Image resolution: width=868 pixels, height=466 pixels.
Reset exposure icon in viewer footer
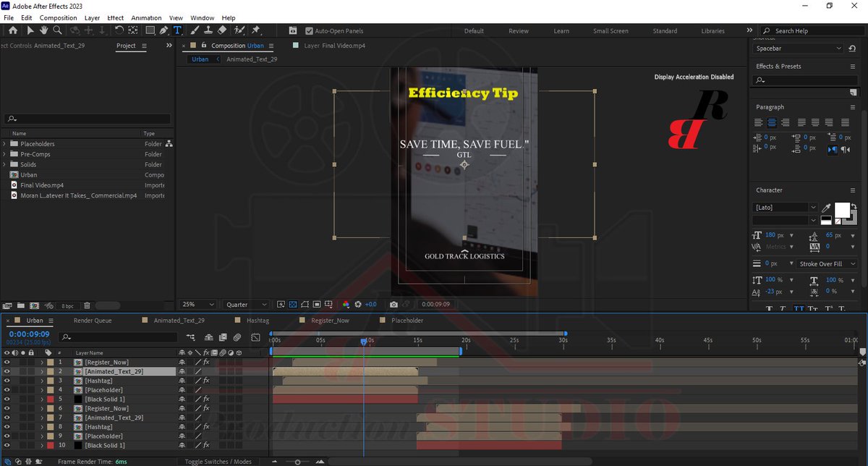[x=357, y=305]
